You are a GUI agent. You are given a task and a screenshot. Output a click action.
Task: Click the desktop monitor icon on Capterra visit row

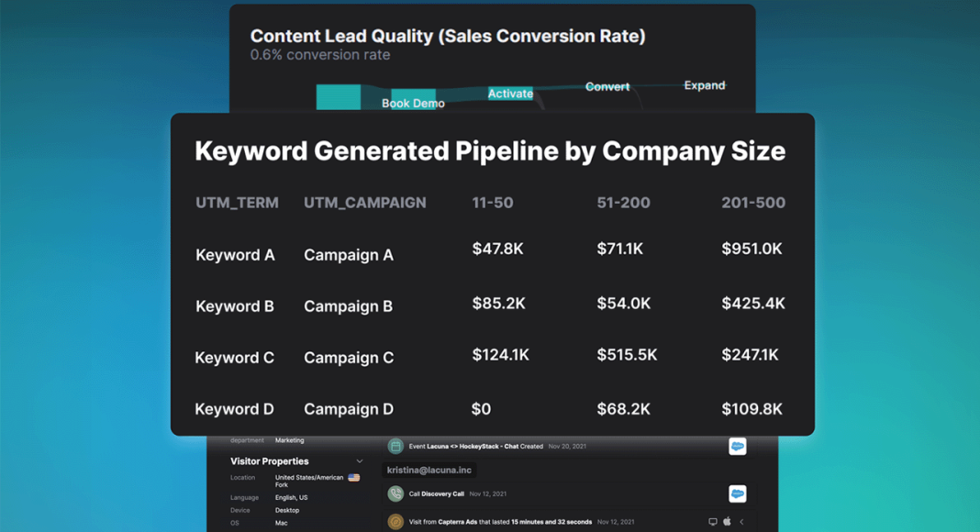click(712, 522)
